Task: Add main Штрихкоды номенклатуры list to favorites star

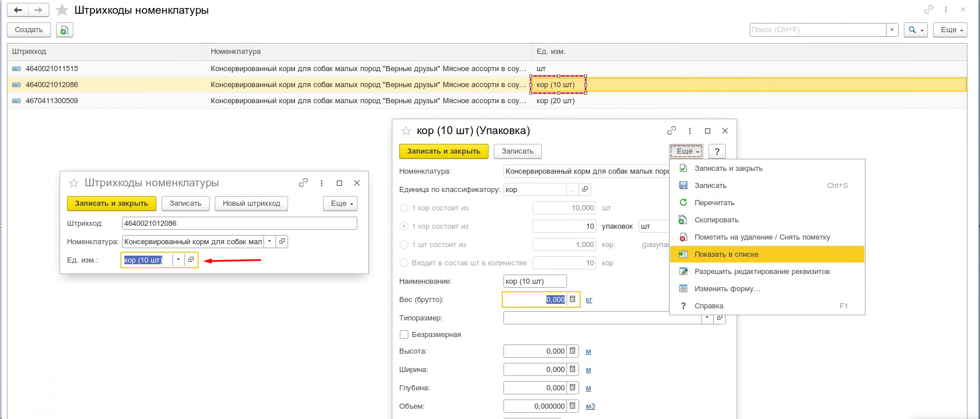Action: (62, 10)
